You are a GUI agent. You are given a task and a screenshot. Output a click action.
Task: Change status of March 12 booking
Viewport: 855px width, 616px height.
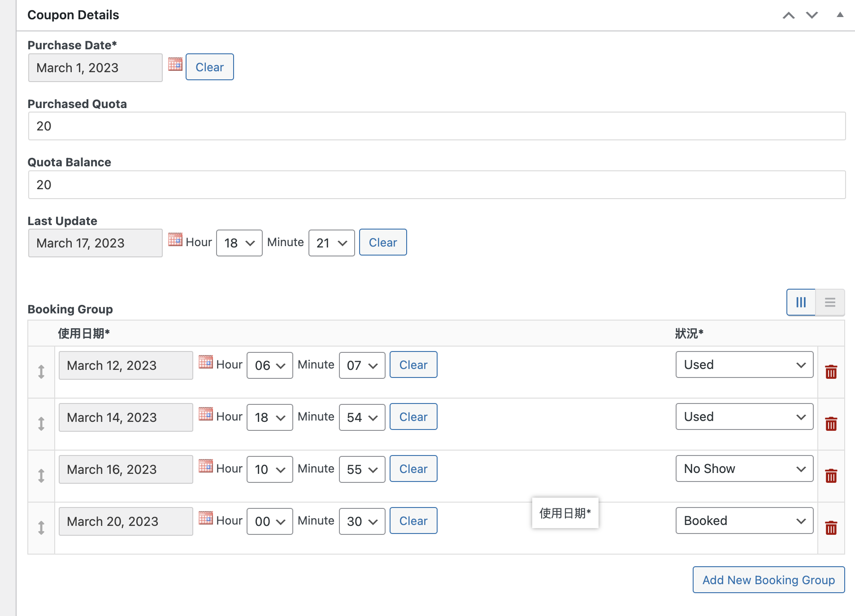[745, 364]
